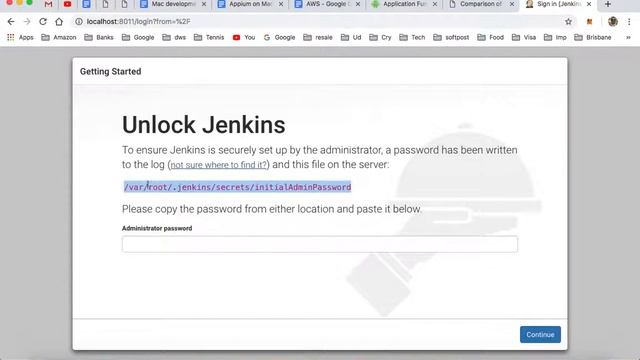Open the Tennis bookmarks folder
The height and width of the screenshot is (360, 640).
209,37
